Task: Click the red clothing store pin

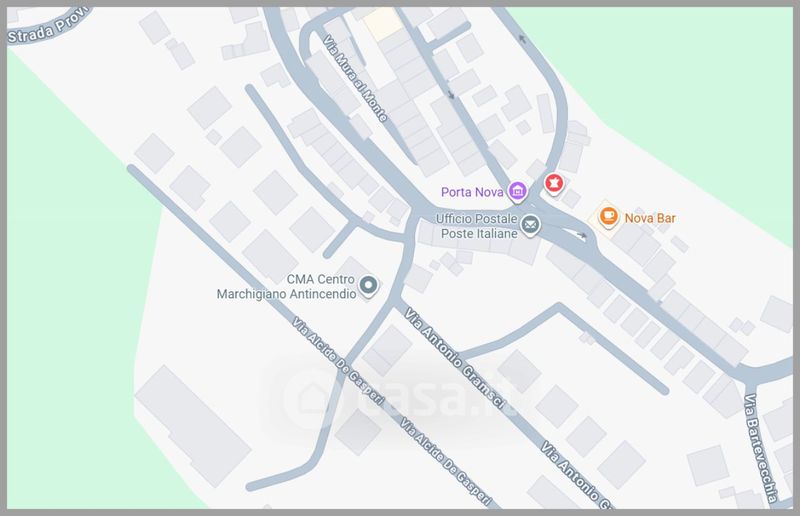Action: [x=554, y=184]
